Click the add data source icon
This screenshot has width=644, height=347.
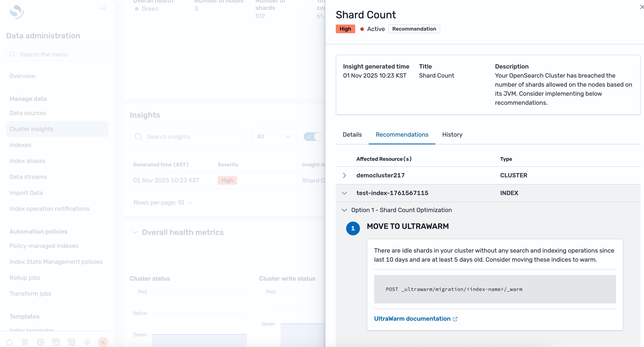[x=72, y=342]
